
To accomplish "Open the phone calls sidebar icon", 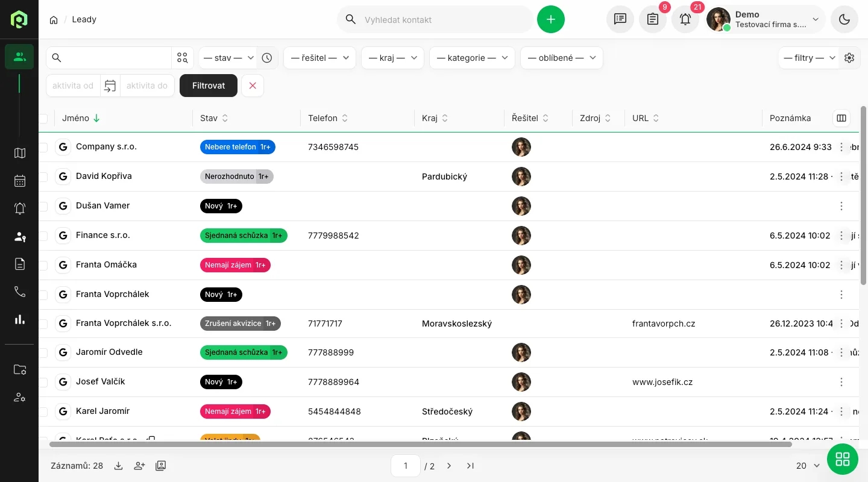I will click(20, 292).
